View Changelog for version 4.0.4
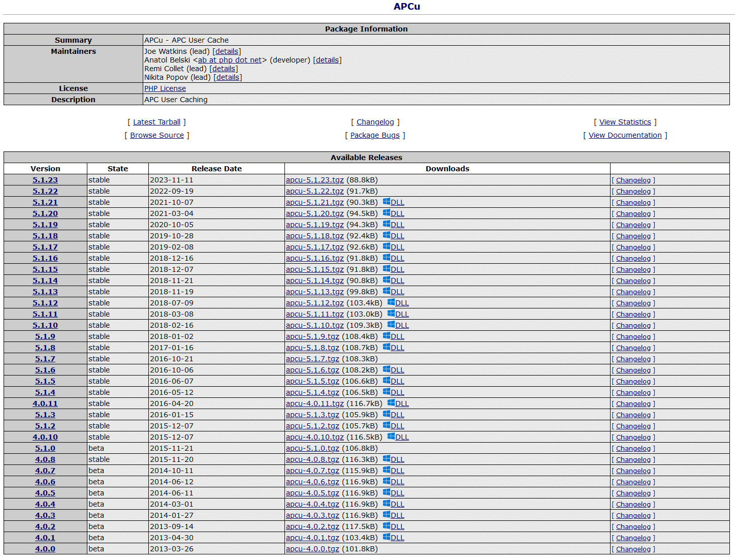 click(x=633, y=504)
